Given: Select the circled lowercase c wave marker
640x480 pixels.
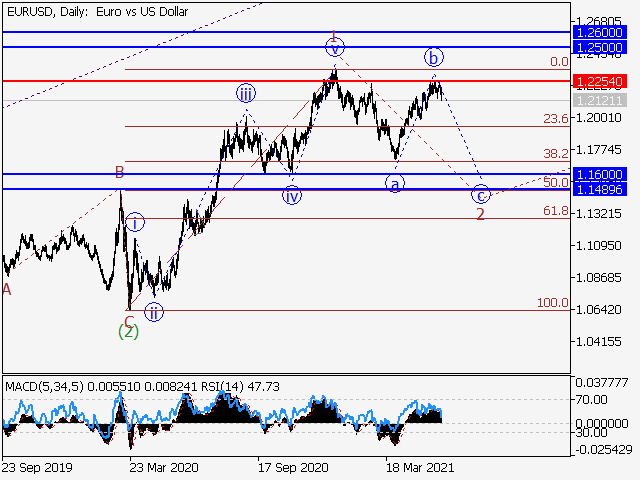Looking at the screenshot, I should pos(481,194).
